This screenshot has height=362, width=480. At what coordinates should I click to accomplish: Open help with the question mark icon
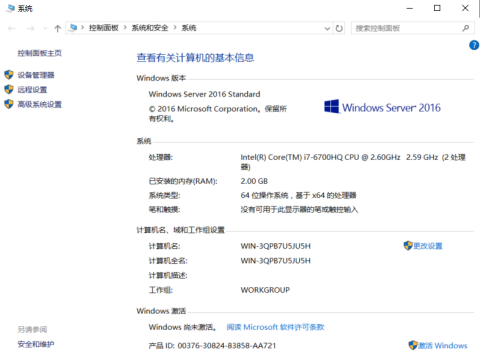(474, 45)
